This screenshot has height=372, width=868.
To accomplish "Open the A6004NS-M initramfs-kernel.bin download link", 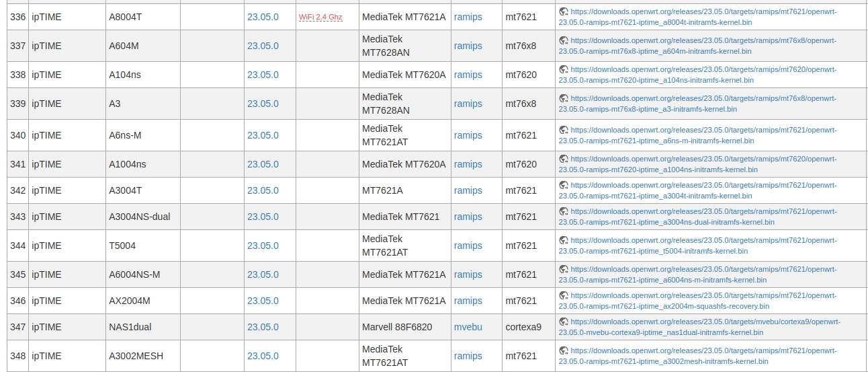I will (698, 274).
